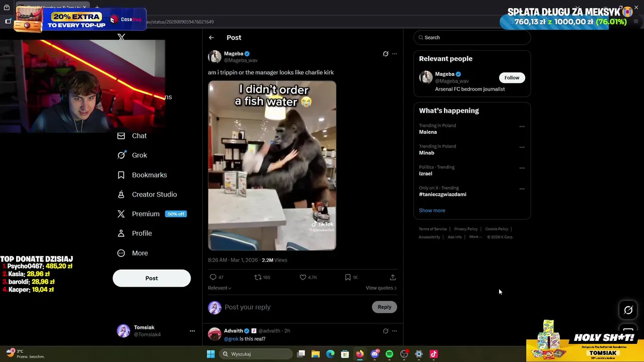Go to Creator Studio
The image size is (644, 362).
click(147, 195)
